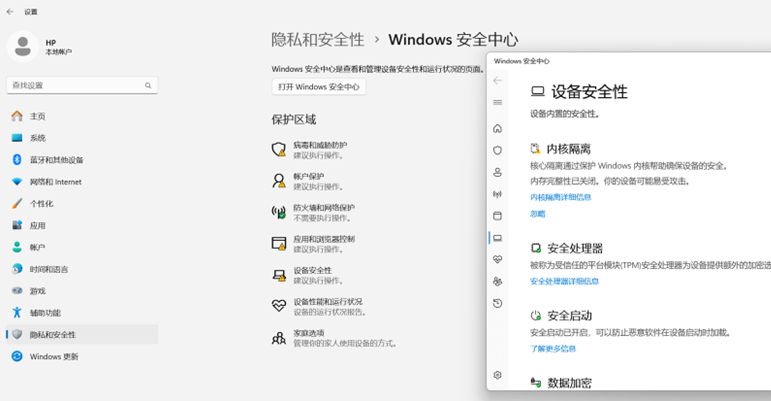
Task: Open account protection person icon in Security sidebar
Action: click(x=498, y=172)
